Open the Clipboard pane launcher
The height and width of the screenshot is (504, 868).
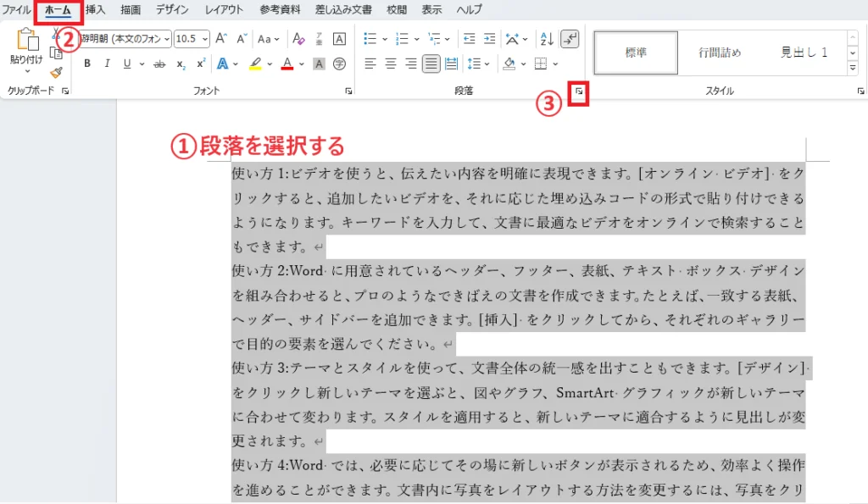(64, 91)
